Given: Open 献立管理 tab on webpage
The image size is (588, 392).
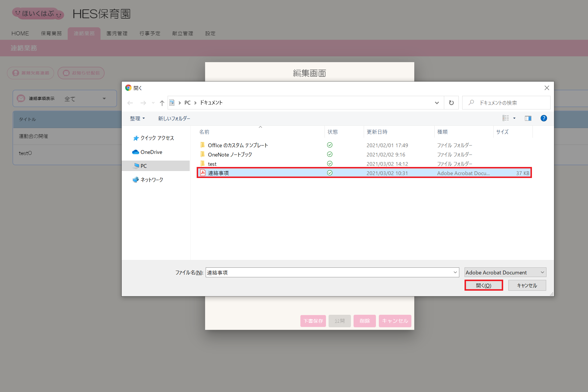Looking at the screenshot, I should coord(183,33).
